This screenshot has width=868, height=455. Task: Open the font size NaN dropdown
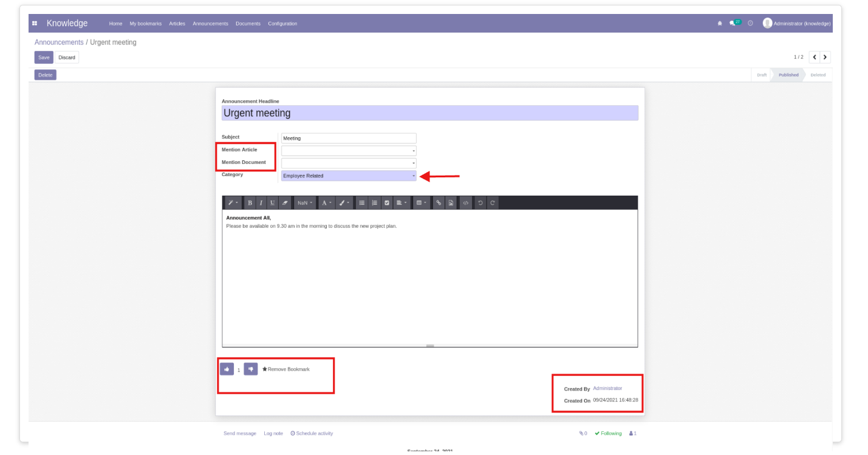(305, 203)
